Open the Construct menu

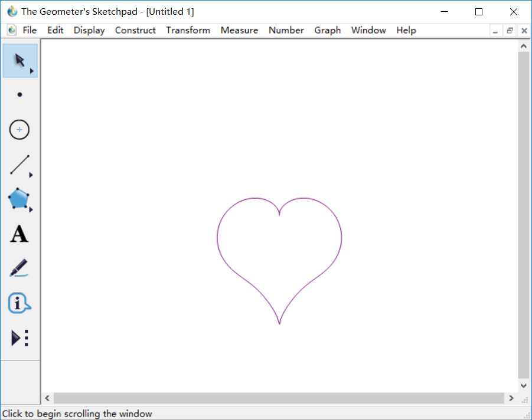pyautogui.click(x=135, y=30)
